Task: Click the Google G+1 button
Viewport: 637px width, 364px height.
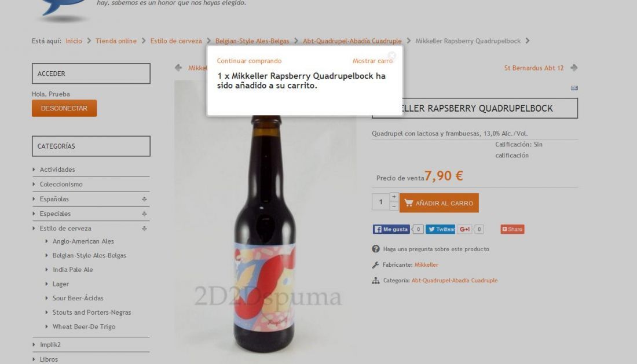Action: coord(465,229)
